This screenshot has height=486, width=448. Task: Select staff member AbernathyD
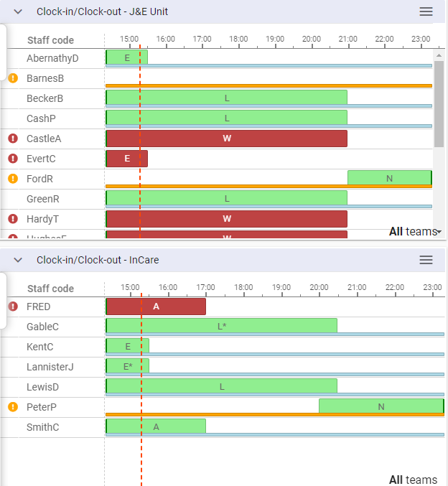[x=52, y=58]
